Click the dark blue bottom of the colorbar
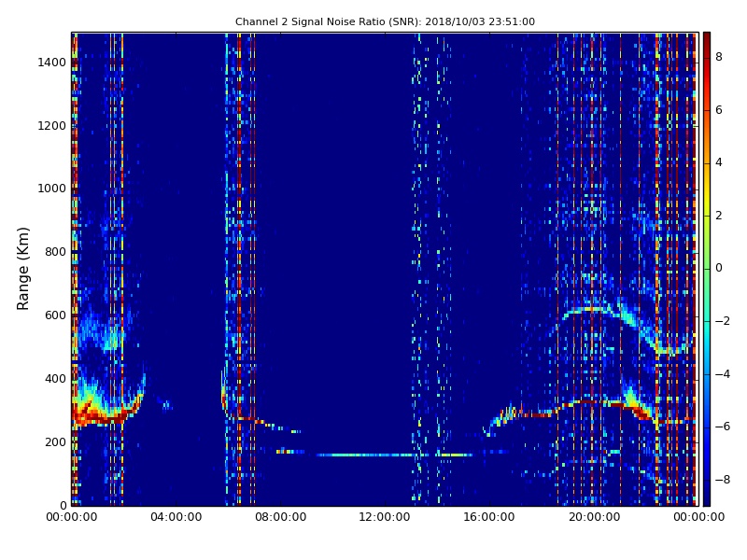The width and height of the screenshot is (747, 560). (707, 499)
